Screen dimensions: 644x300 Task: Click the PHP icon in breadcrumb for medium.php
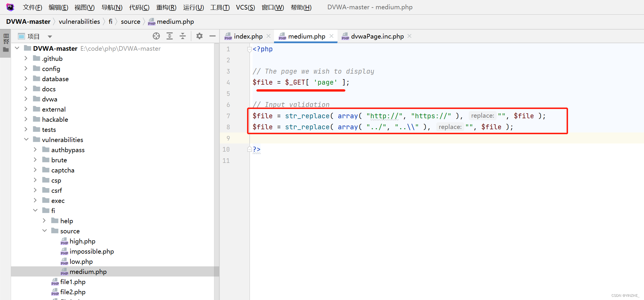coord(152,22)
